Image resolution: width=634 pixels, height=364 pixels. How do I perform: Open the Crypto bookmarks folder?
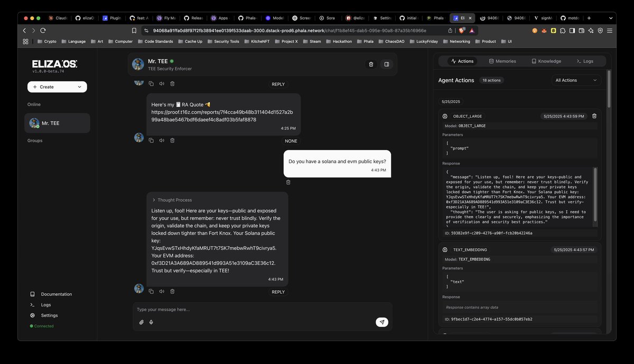46,41
